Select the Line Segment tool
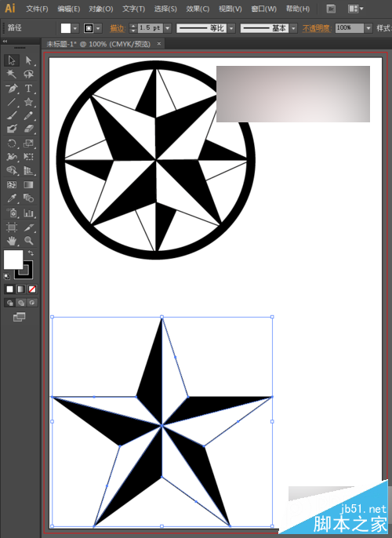Viewport: 392px width, 538px height. [x=12, y=102]
